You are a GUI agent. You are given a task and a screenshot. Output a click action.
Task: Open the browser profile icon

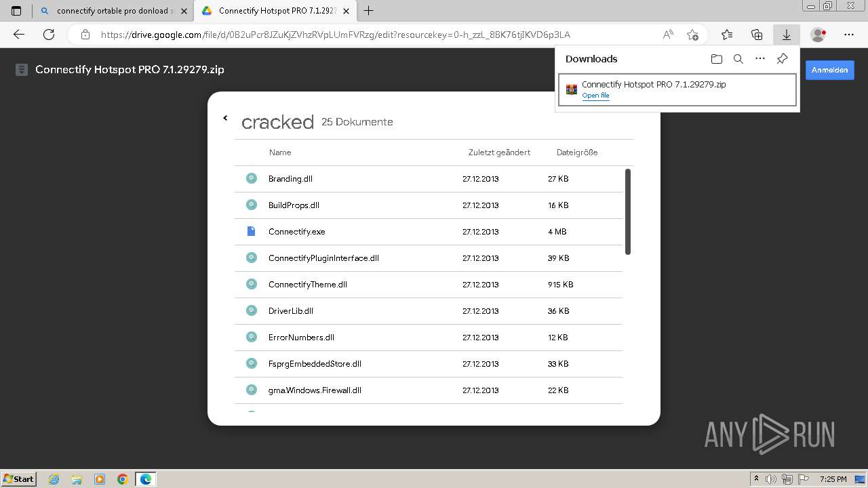(818, 35)
